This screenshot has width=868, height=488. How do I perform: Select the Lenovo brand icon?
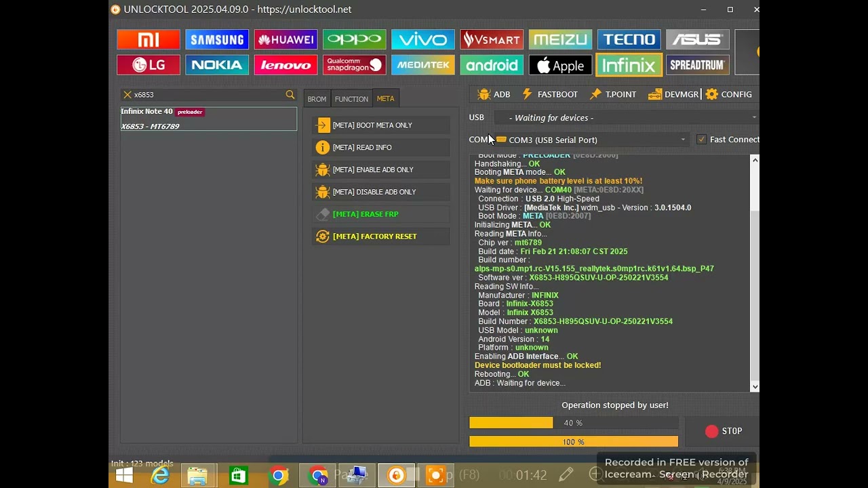pos(285,65)
